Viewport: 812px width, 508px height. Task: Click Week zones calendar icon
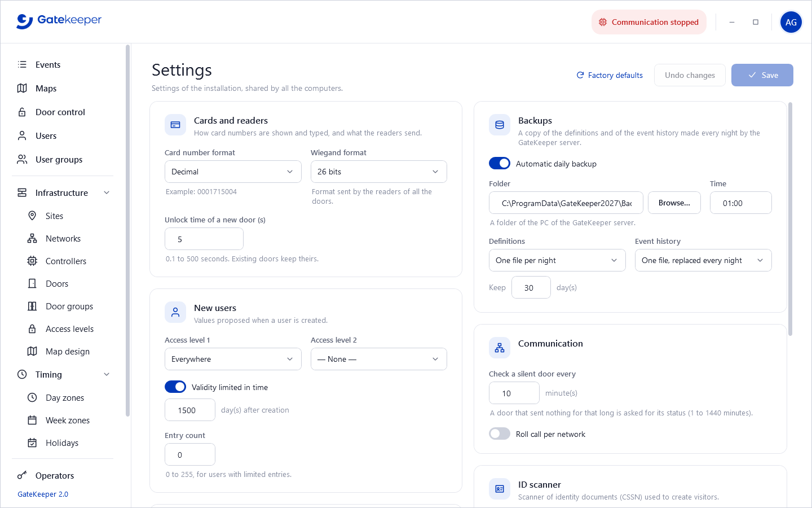(x=32, y=420)
